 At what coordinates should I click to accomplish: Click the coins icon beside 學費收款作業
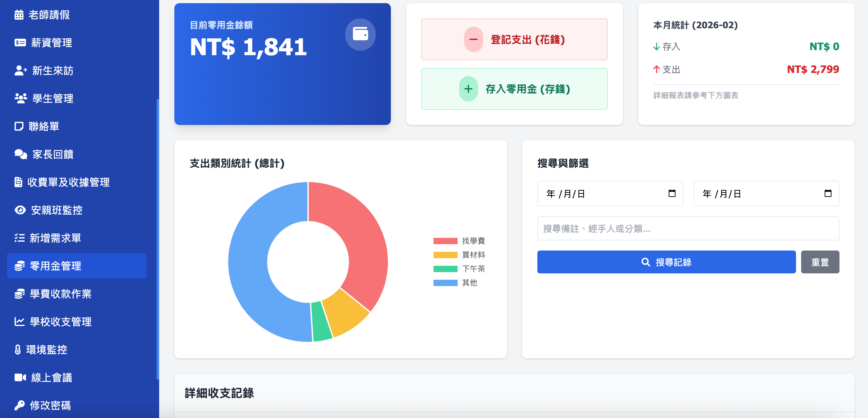[20, 294]
